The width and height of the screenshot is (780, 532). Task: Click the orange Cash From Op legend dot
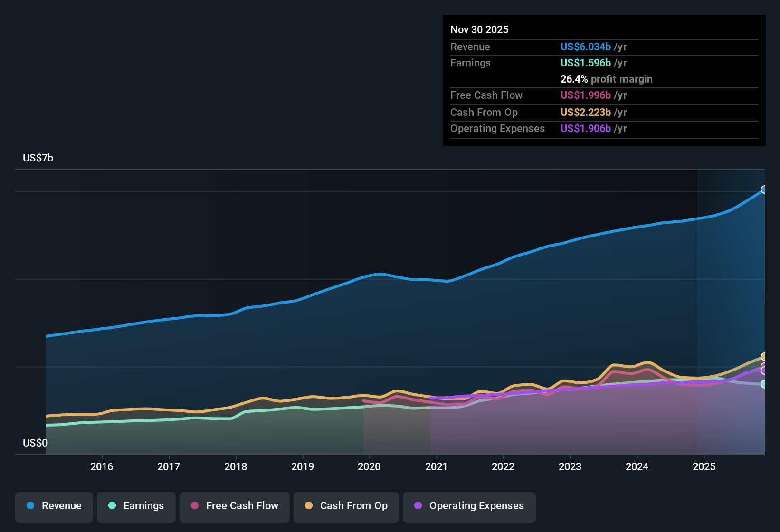308,506
